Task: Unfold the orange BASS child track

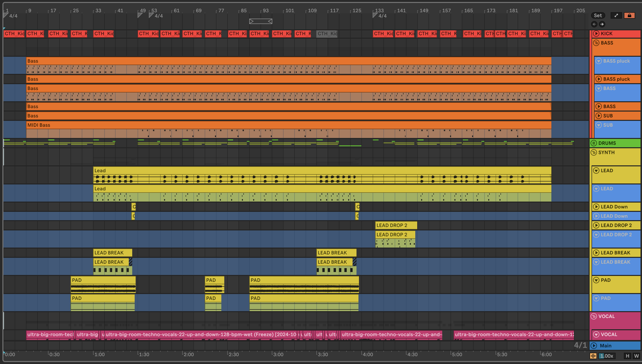Action: click(x=599, y=106)
